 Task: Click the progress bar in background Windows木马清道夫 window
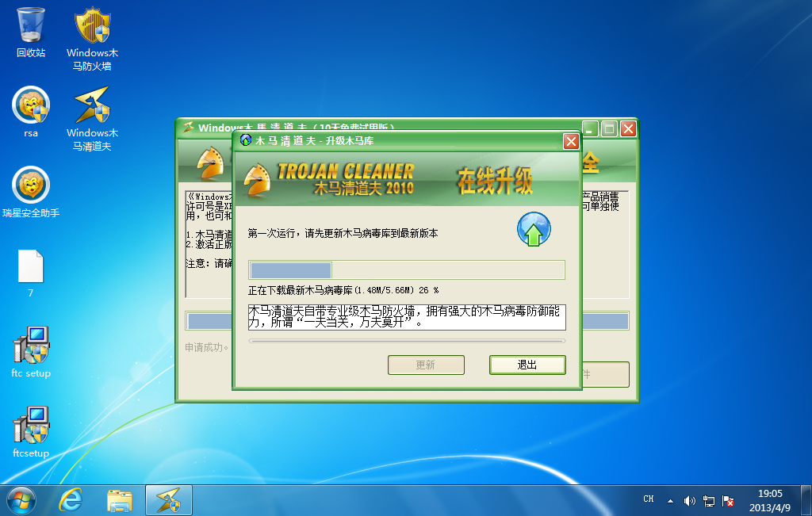coord(407,321)
